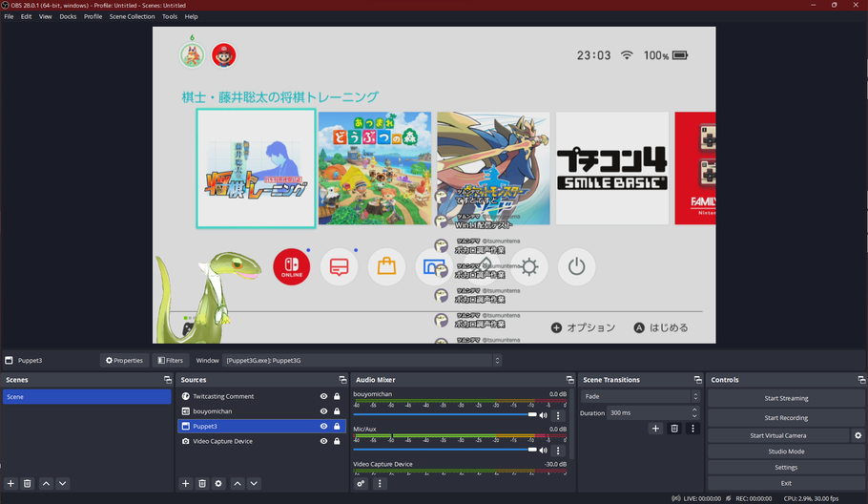
Task: Move scene down in Scenes panel
Action: pos(63,484)
